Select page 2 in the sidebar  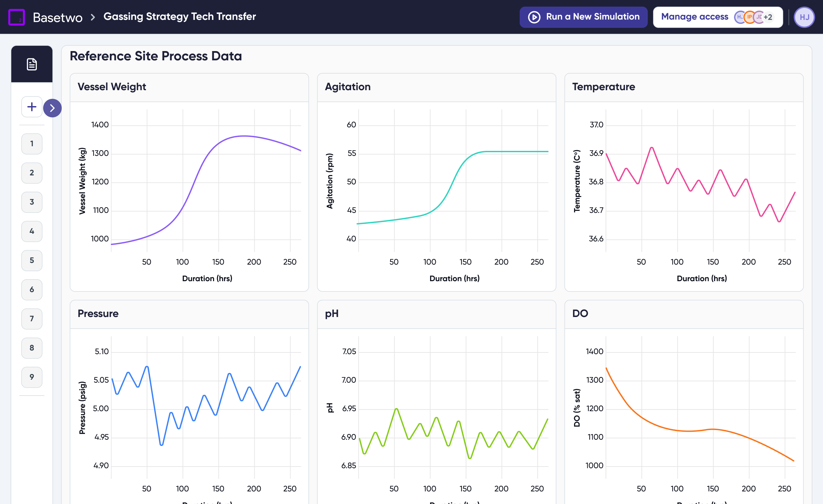(32, 172)
